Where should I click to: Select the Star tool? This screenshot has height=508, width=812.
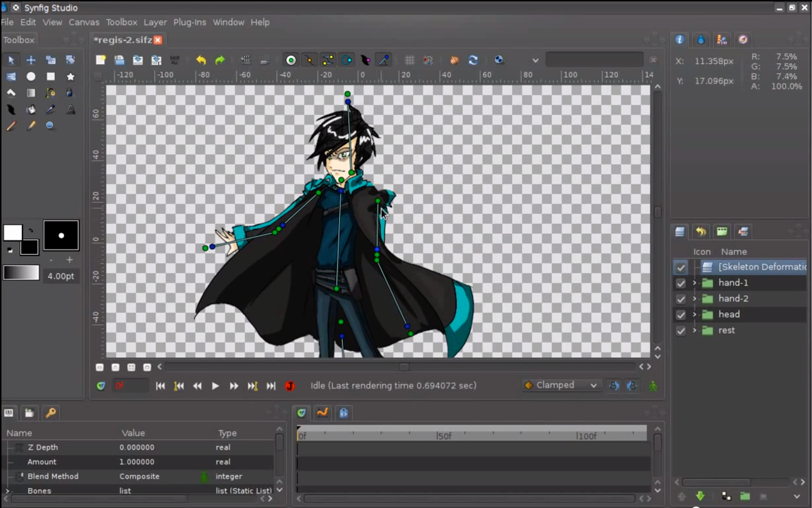tap(71, 77)
